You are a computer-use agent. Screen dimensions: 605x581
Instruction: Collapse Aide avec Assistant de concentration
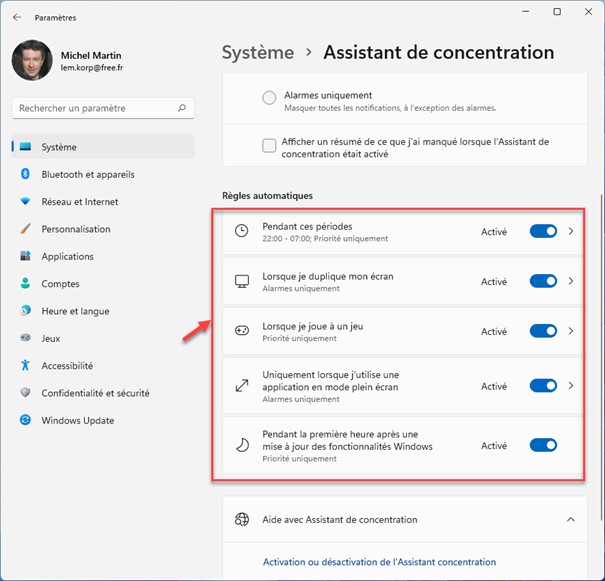click(x=571, y=520)
